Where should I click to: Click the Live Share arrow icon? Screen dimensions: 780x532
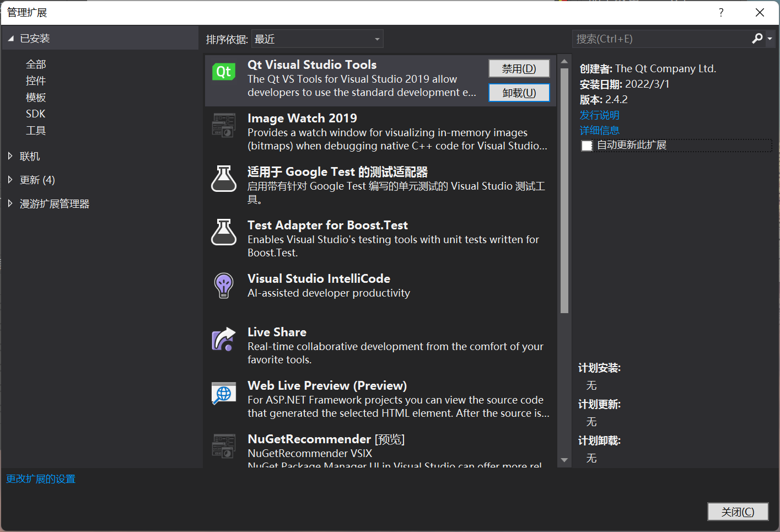[223, 338]
